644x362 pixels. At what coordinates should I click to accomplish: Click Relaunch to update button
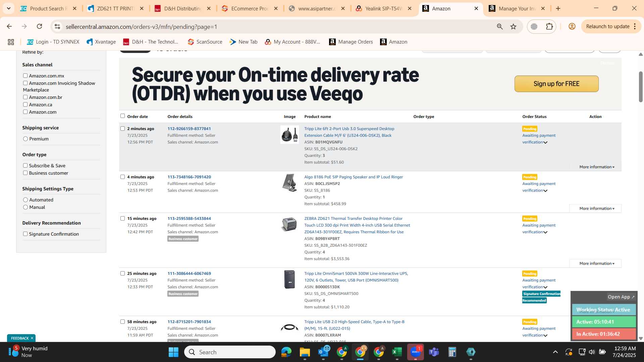[x=607, y=26]
